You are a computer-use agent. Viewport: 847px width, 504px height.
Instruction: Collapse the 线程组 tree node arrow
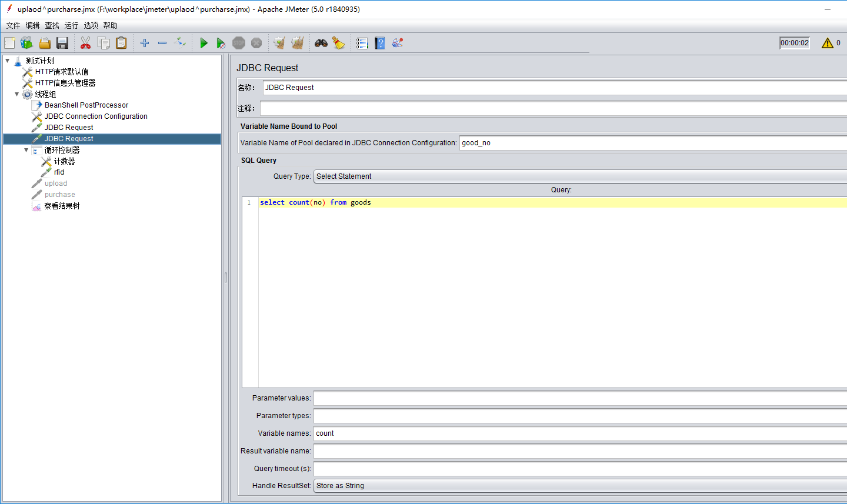click(17, 94)
